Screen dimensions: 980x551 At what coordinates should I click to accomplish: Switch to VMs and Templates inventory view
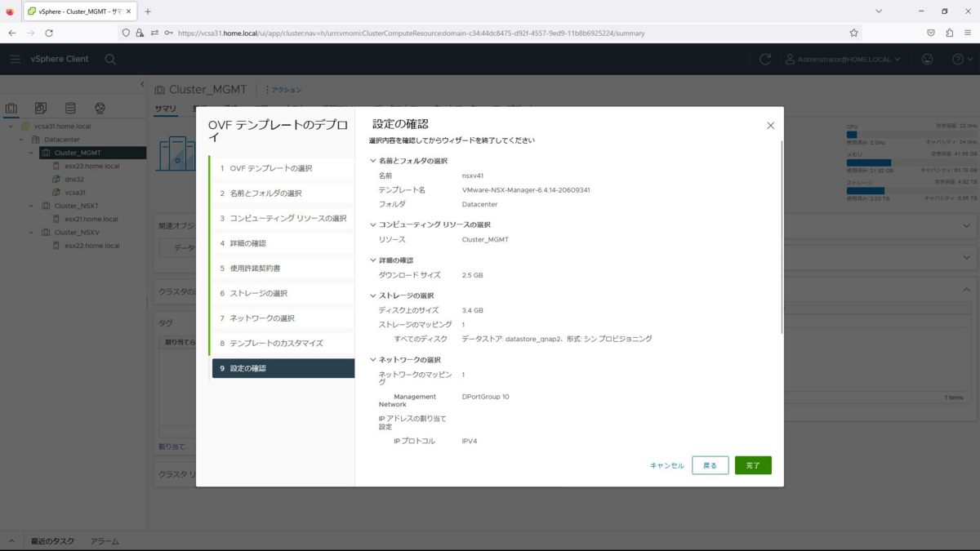coord(41,108)
